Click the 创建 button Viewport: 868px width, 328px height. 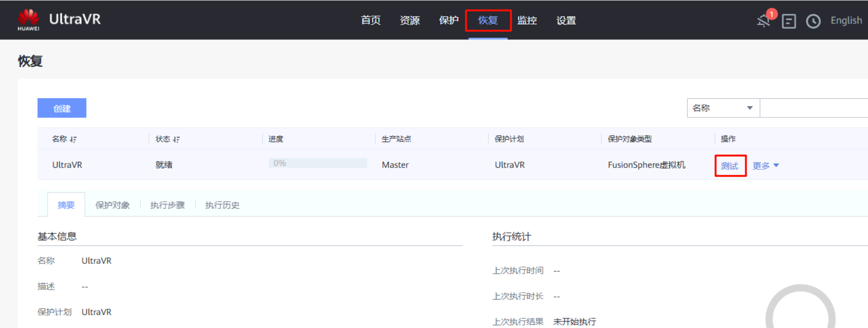click(x=62, y=108)
